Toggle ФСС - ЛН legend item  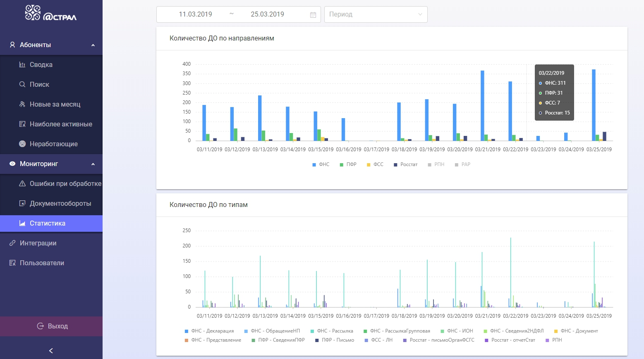[378, 340]
